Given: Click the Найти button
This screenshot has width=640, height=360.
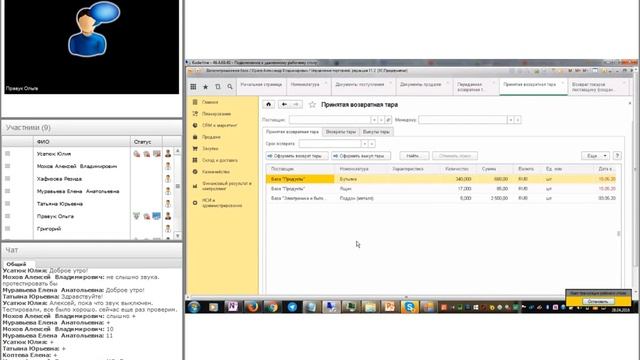Looking at the screenshot, I should click(413, 156).
